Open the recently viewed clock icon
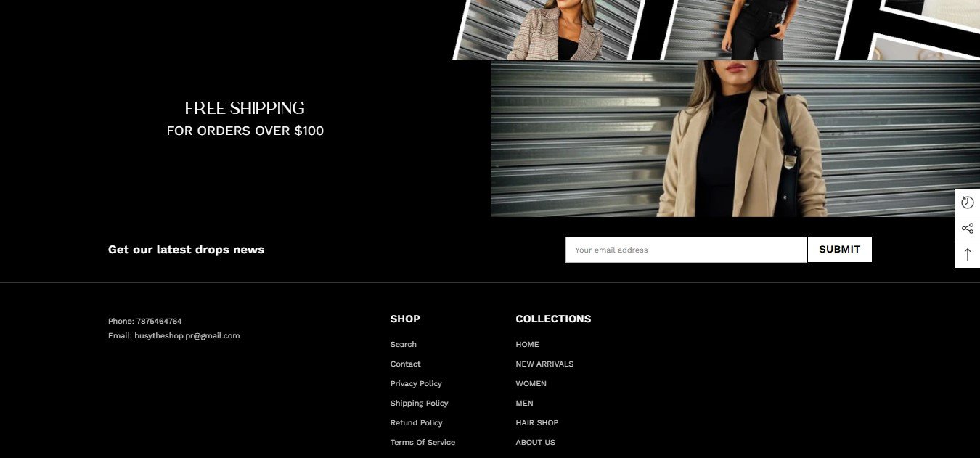The image size is (980, 458). coord(967,203)
